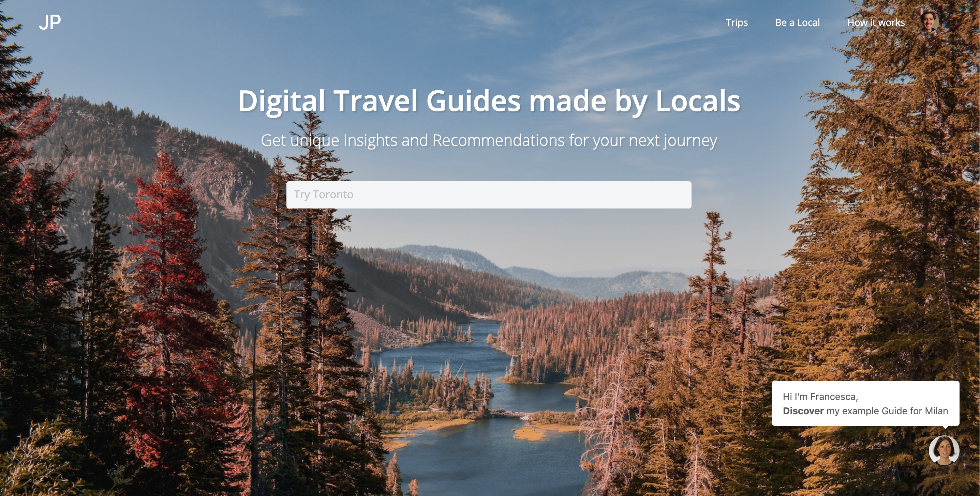The width and height of the screenshot is (980, 496).
Task: Focus the Try Toronto search field
Action: tap(489, 195)
